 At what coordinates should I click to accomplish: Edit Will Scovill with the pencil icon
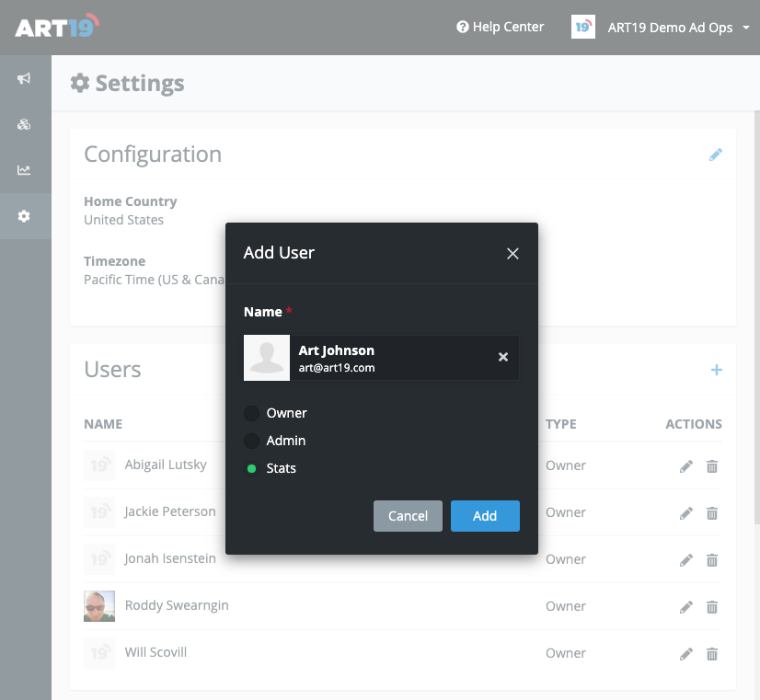685,654
